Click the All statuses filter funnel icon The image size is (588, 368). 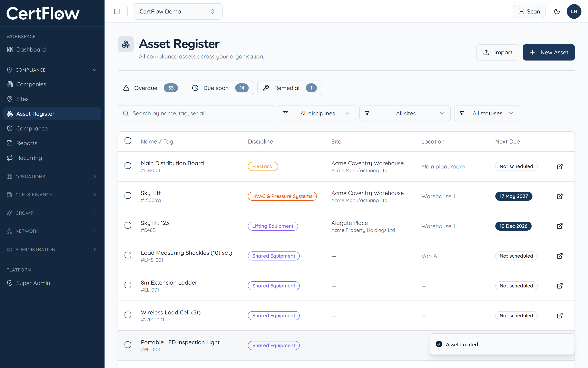click(462, 113)
